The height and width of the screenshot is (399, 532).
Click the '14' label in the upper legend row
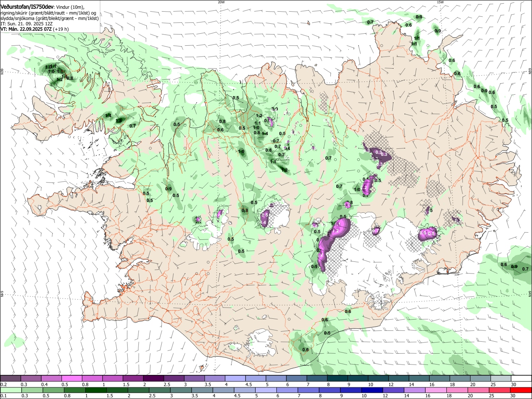(x=411, y=384)
